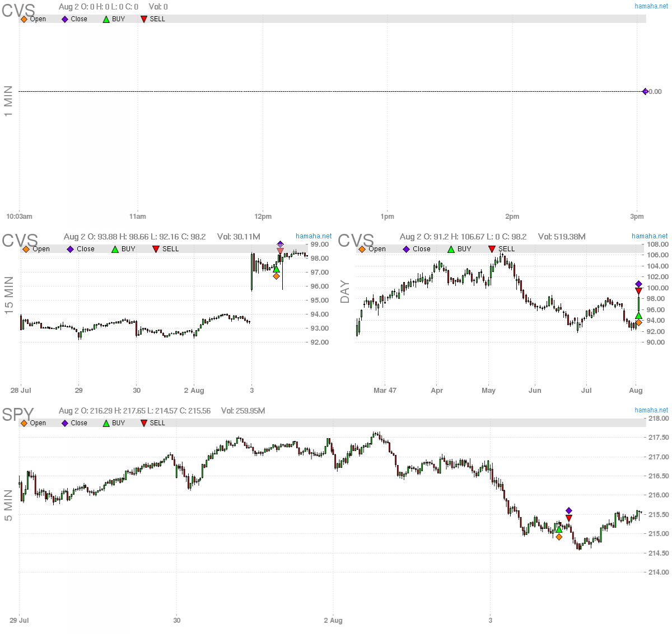Click the '10:03am' time axis label

(x=19, y=217)
